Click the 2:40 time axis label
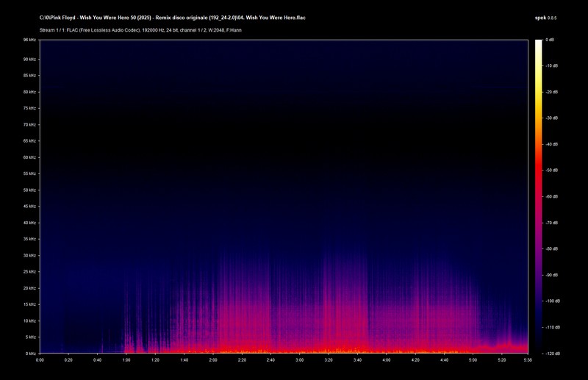This screenshot has width=588, height=380. coord(270,360)
